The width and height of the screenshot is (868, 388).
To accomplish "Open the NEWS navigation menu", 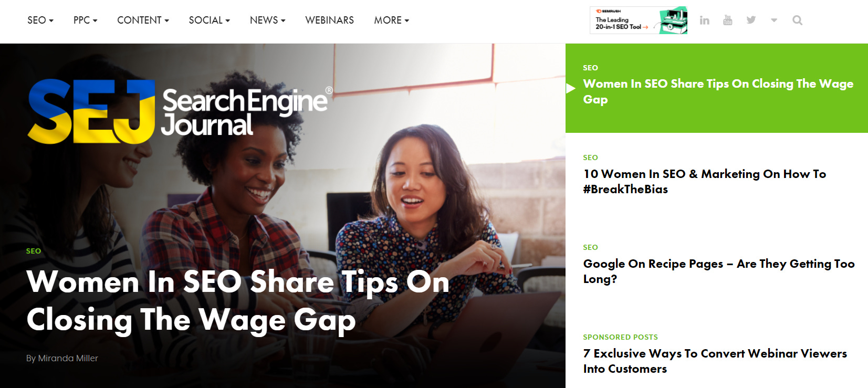I will [x=267, y=20].
